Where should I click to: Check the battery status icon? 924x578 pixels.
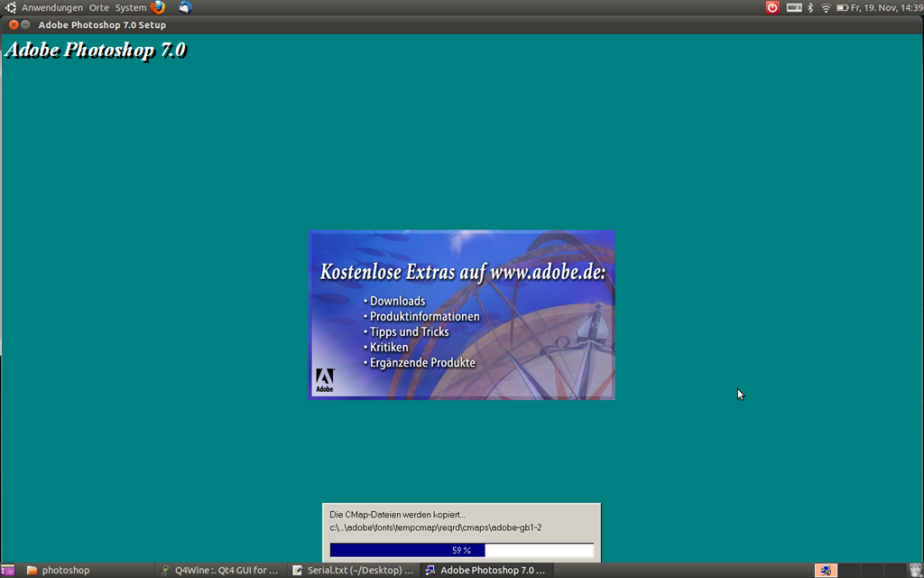click(x=843, y=7)
